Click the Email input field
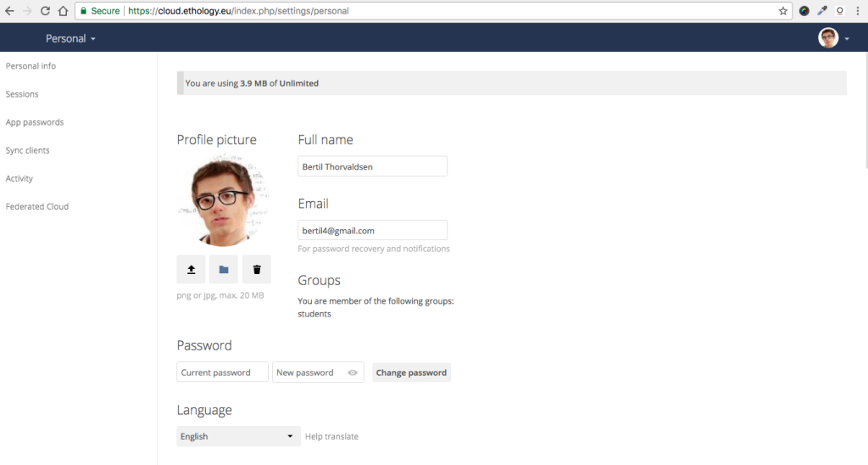 373,230
